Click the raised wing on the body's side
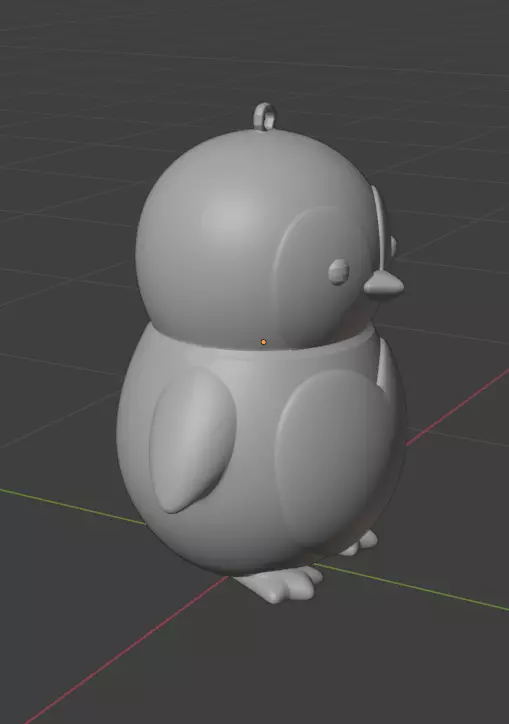The height and width of the screenshot is (724, 509). [x=193, y=440]
